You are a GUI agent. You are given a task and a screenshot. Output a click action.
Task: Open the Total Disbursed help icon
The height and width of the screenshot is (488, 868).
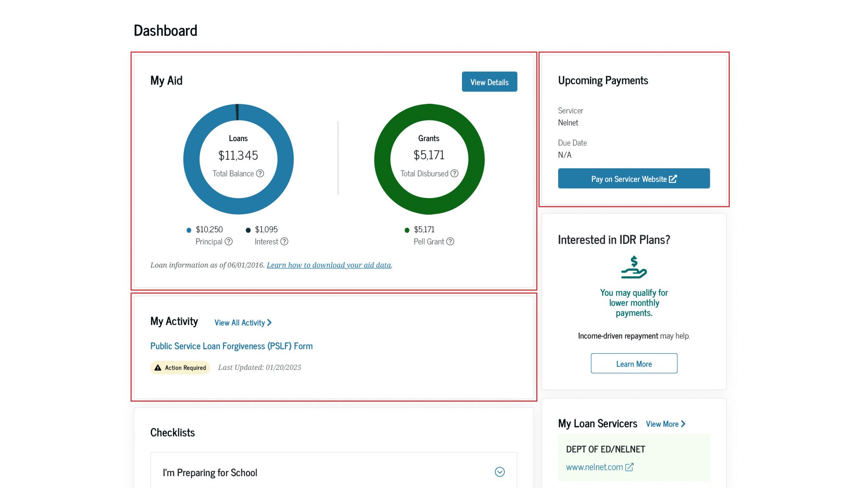[x=454, y=173]
